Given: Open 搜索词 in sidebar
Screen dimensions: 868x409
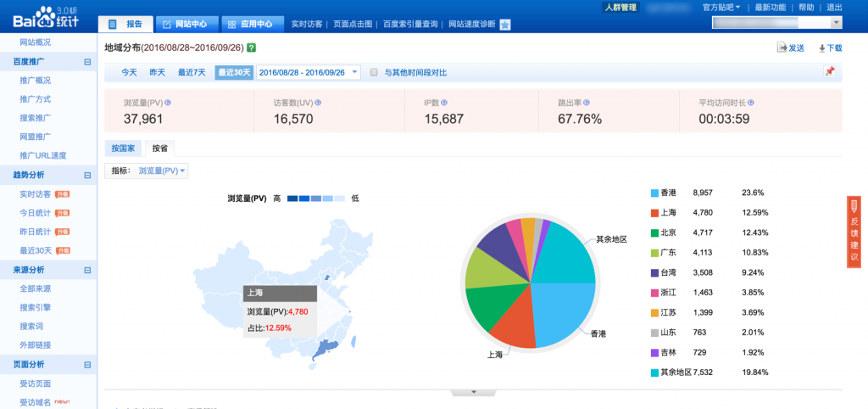Looking at the screenshot, I should tap(31, 327).
